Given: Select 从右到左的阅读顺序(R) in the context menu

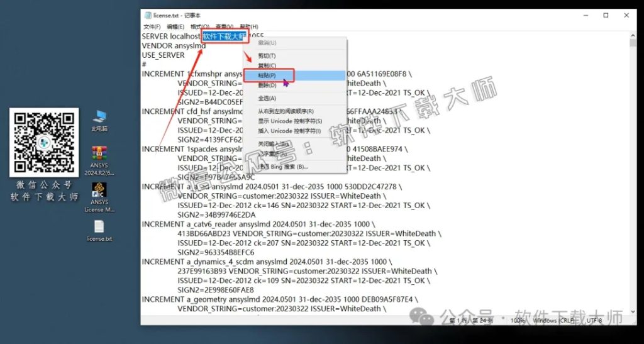Looking at the screenshot, I should 295,111.
